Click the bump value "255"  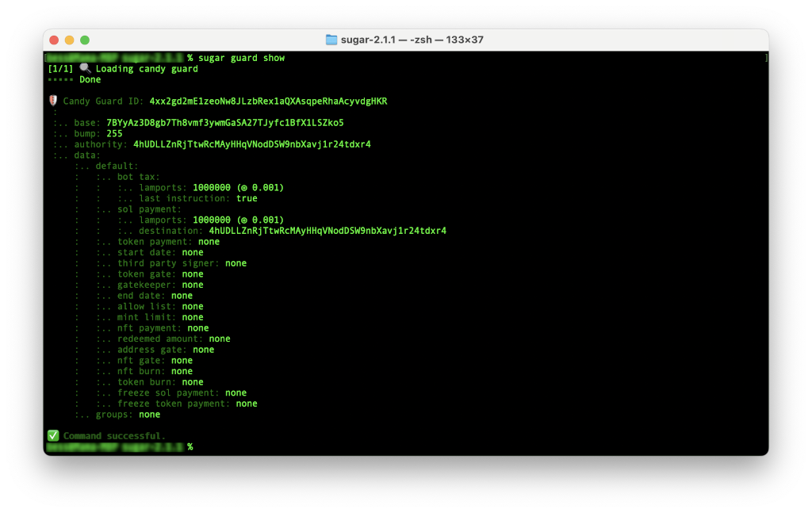114,133
